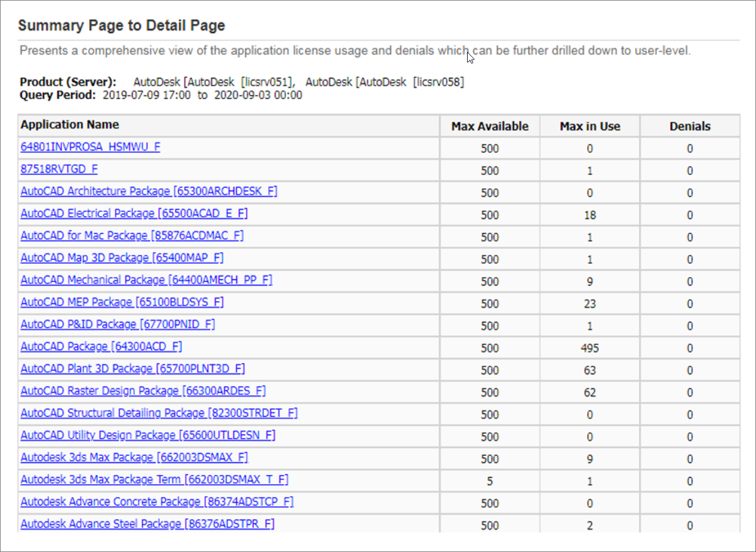This screenshot has width=756, height=552.
Task: Select the start date 2019-07-09 17:00
Action: pyautogui.click(x=147, y=95)
